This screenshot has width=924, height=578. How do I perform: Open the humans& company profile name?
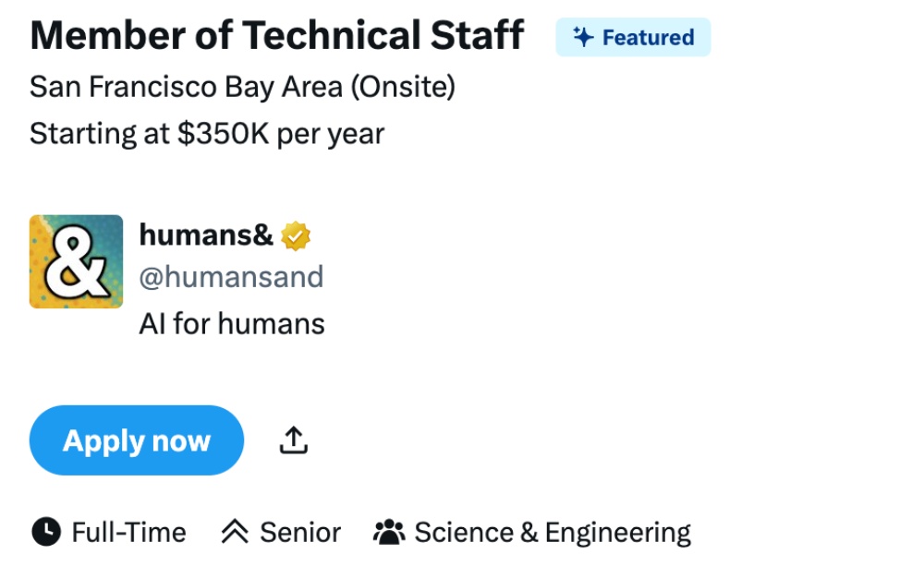(x=206, y=235)
